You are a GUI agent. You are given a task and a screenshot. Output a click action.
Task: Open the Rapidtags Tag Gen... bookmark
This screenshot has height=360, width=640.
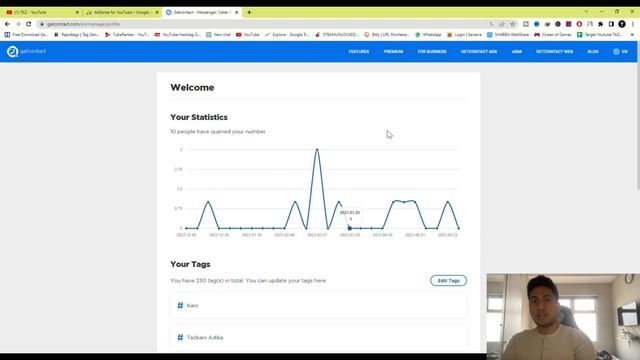(77, 35)
